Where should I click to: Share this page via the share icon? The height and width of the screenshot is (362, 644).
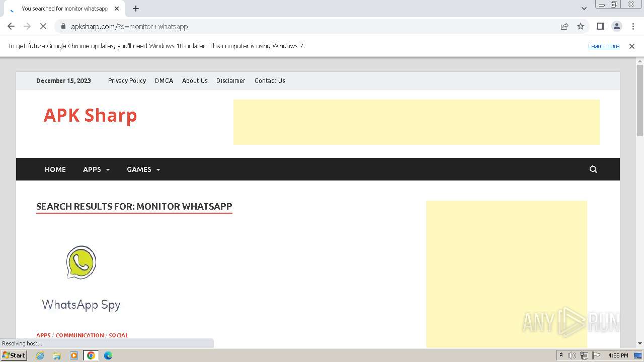click(565, 26)
